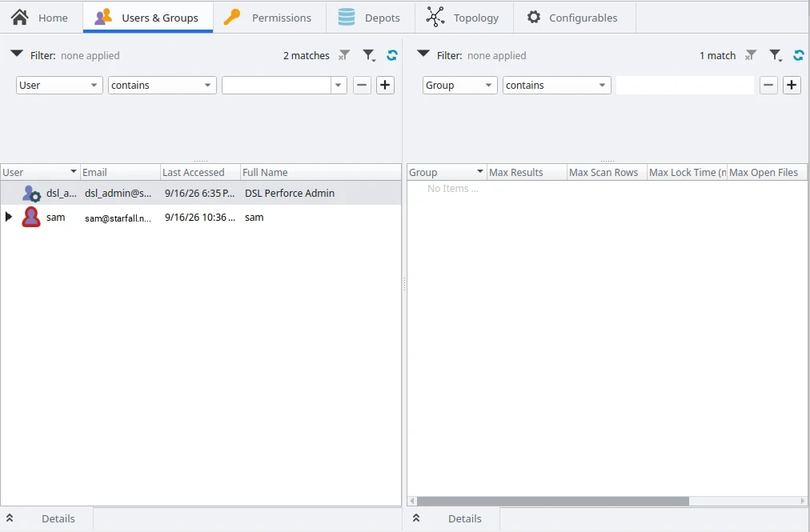
Task: Open the groups Details tab
Action: click(465, 518)
